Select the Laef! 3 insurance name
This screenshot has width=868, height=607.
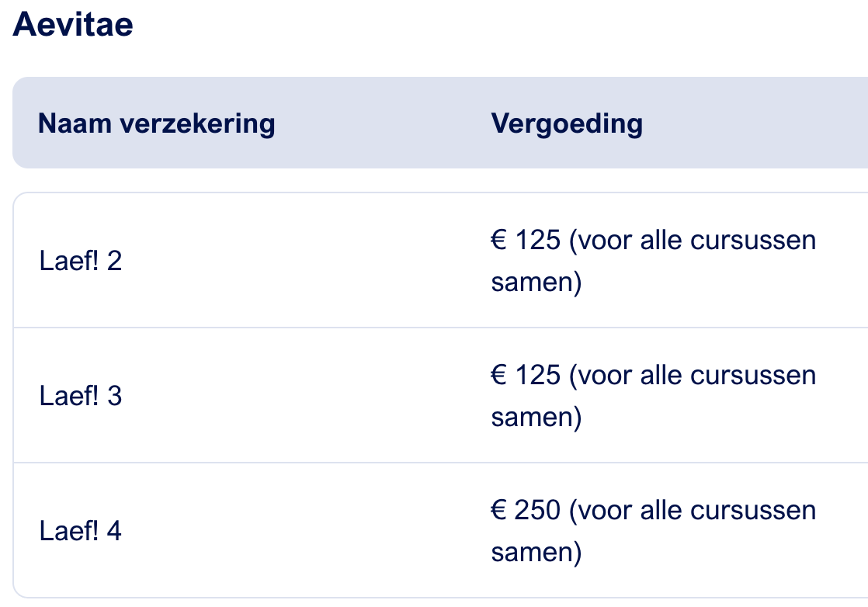click(x=81, y=396)
